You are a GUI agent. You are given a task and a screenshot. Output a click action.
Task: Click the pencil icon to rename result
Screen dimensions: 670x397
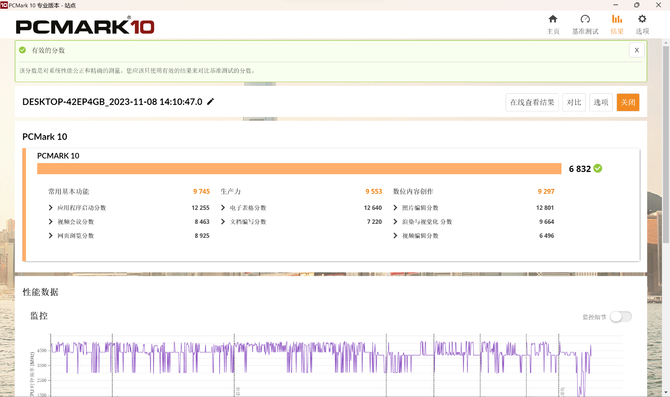[x=210, y=102]
